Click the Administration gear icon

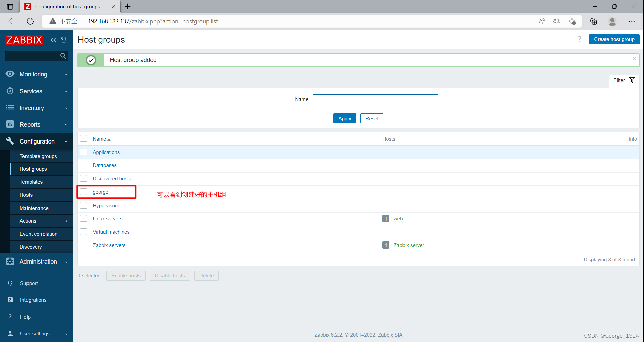10,261
